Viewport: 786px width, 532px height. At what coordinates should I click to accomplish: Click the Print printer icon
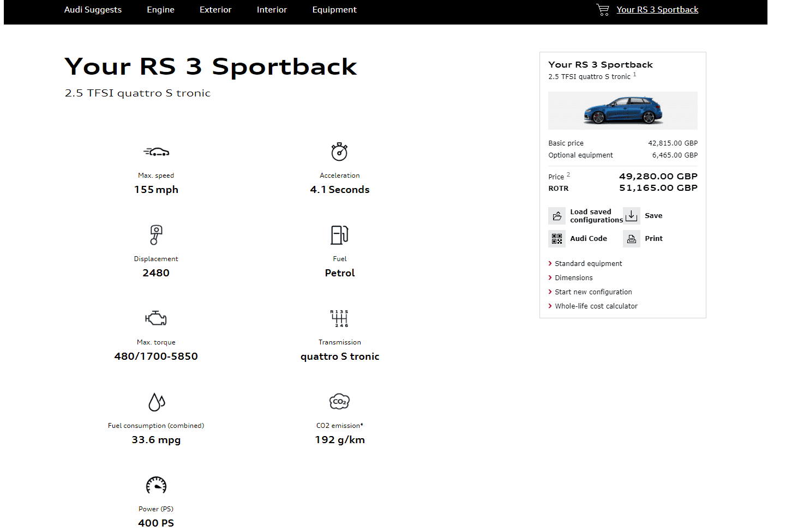[632, 239]
